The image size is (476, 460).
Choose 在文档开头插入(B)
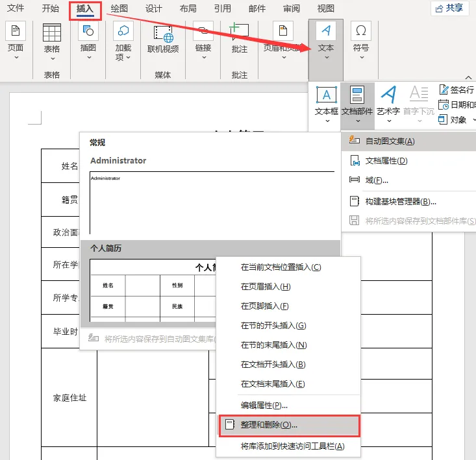(288, 364)
